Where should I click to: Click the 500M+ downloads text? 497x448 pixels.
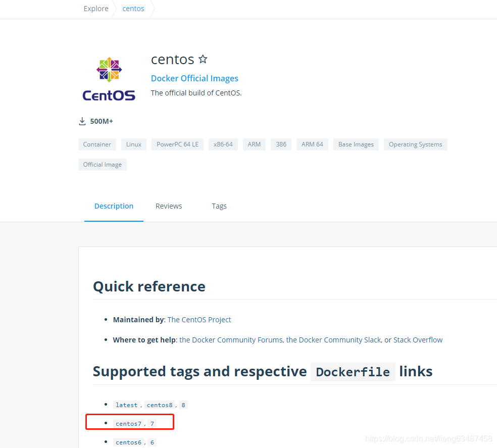coord(102,121)
